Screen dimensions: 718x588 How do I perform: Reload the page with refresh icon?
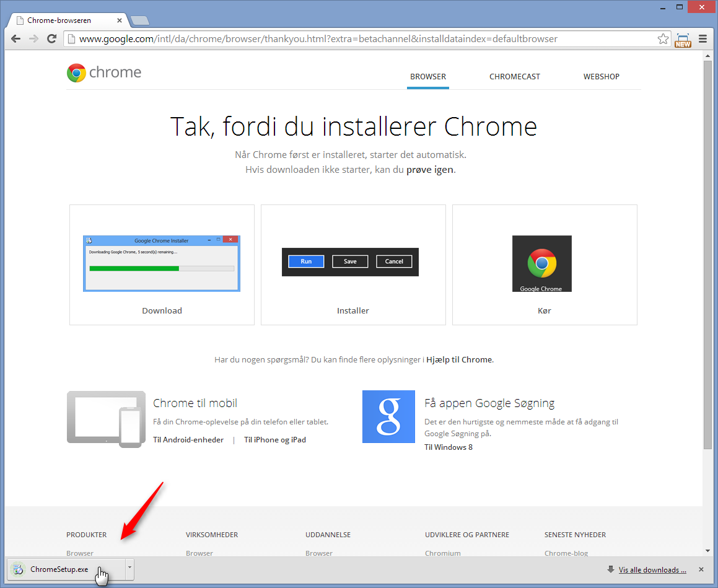click(x=52, y=39)
